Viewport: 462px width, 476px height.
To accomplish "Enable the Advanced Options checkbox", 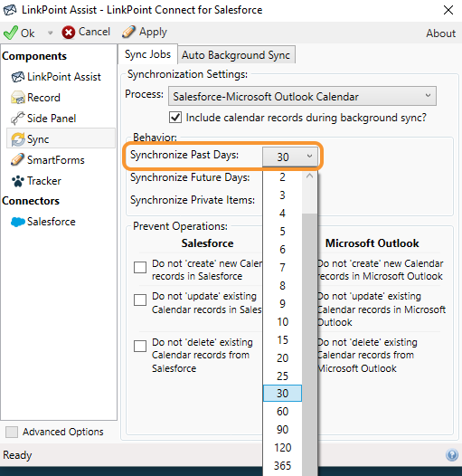I will [12, 432].
